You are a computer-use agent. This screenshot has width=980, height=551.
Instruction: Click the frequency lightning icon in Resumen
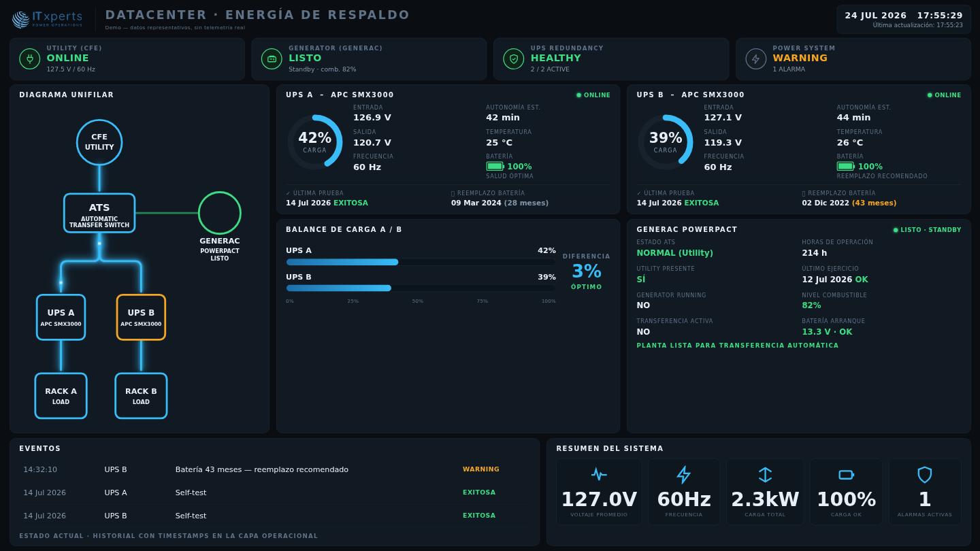point(683,474)
